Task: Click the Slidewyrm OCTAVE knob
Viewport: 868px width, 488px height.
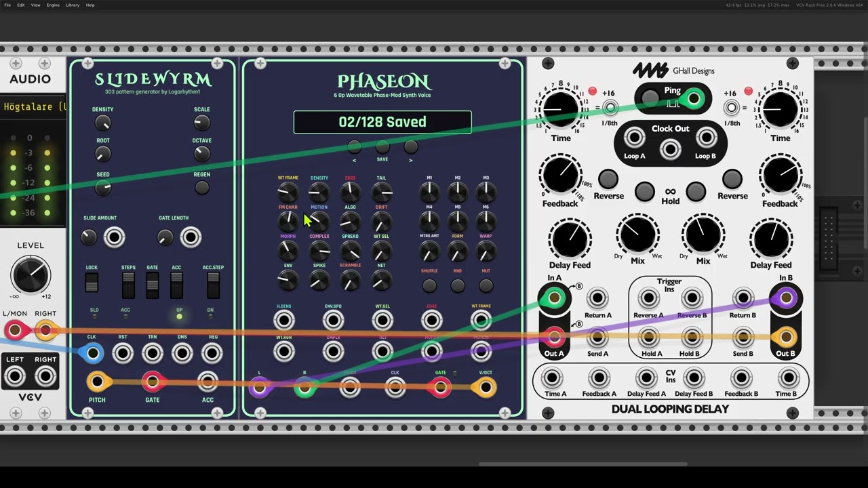Action: click(x=202, y=154)
